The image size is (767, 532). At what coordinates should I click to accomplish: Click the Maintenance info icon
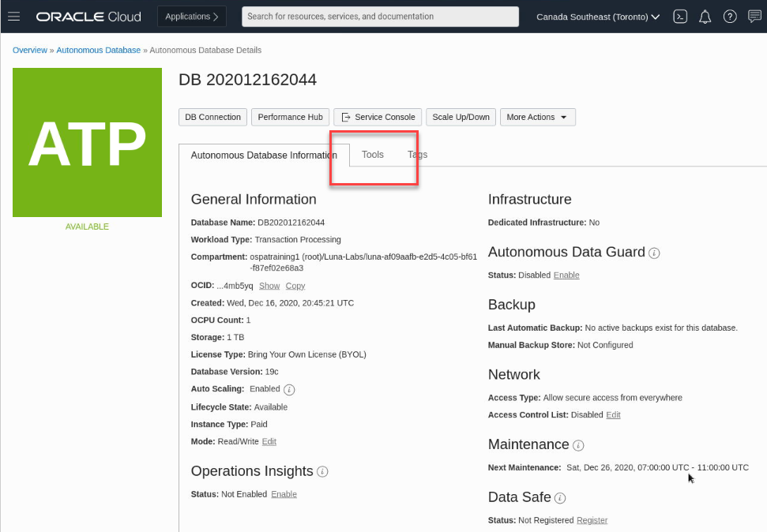578,445
